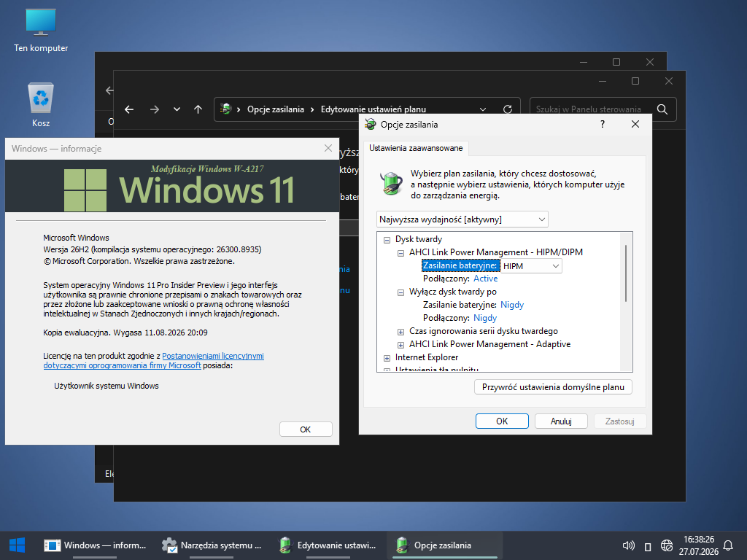The height and width of the screenshot is (560, 747).
Task: Open the taskbar clock and date
Action: pos(698,545)
